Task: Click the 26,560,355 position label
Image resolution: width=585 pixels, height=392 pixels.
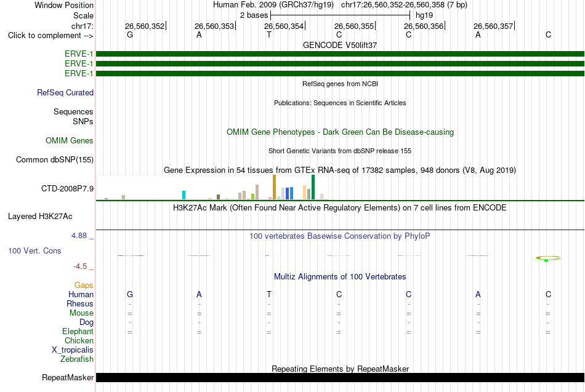Action: click(354, 26)
